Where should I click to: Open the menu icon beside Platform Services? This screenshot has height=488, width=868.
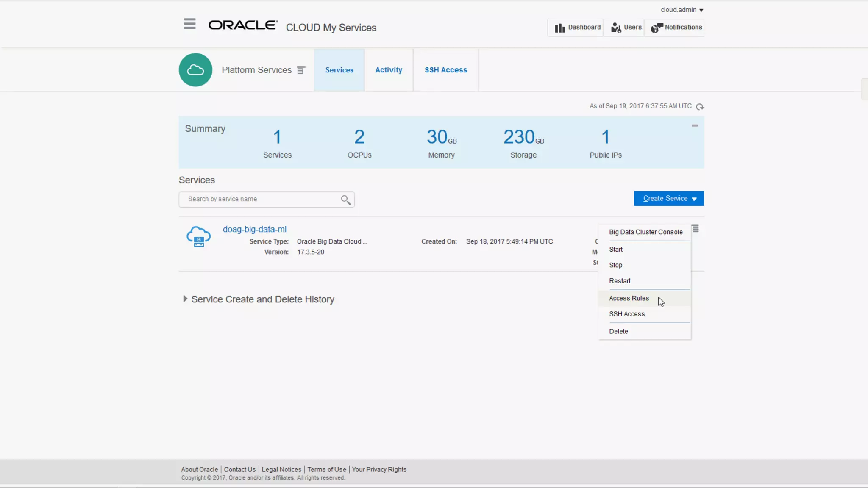(301, 70)
